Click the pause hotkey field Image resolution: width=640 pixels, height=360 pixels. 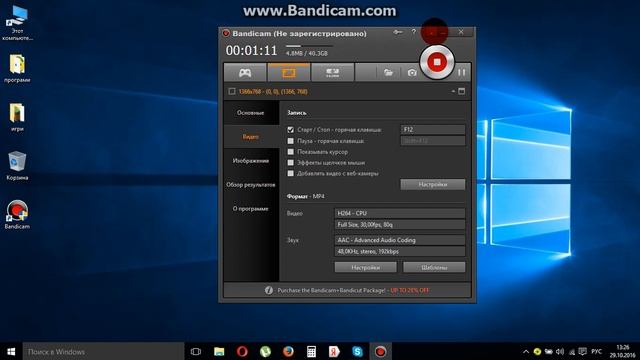433,141
